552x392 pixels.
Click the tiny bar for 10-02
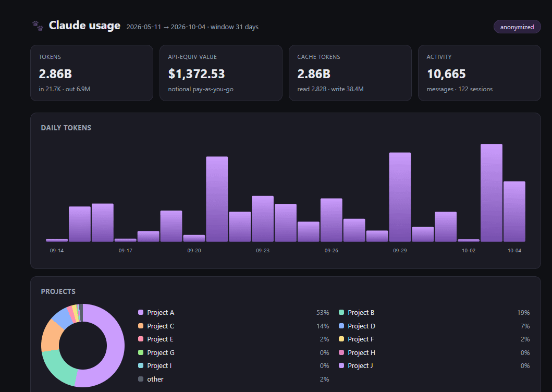[469, 240]
